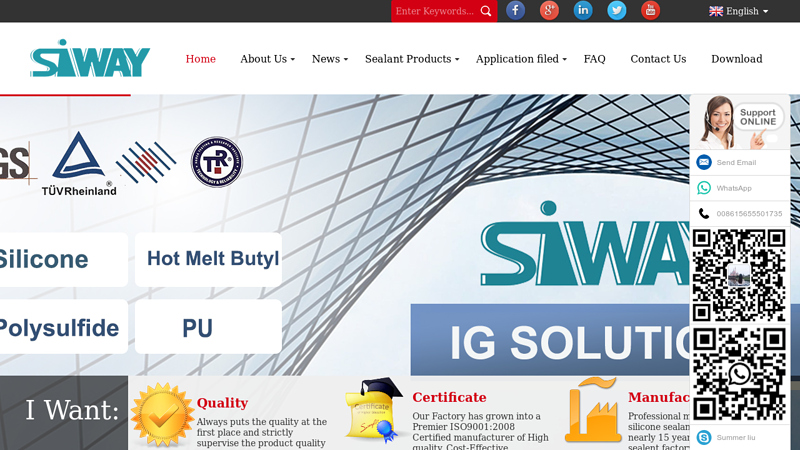
Task: Select the Hot Melt Butyl banner button
Action: coord(208,259)
